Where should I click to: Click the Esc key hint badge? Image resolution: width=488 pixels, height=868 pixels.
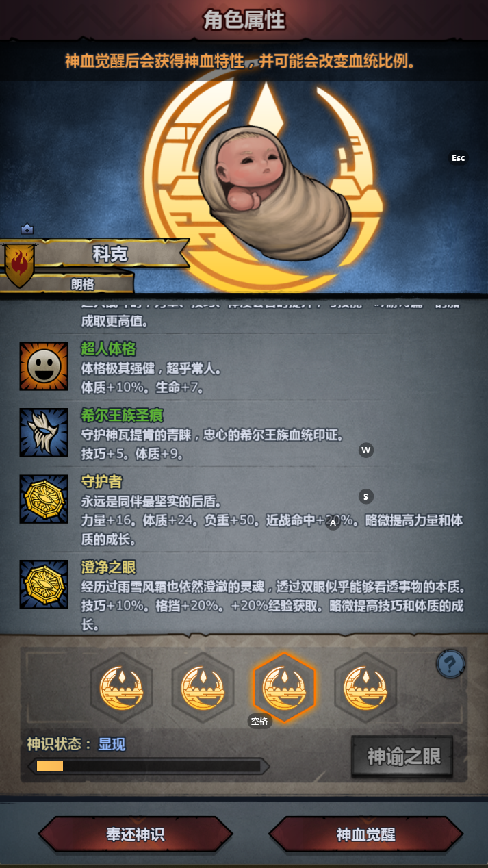pos(459,158)
